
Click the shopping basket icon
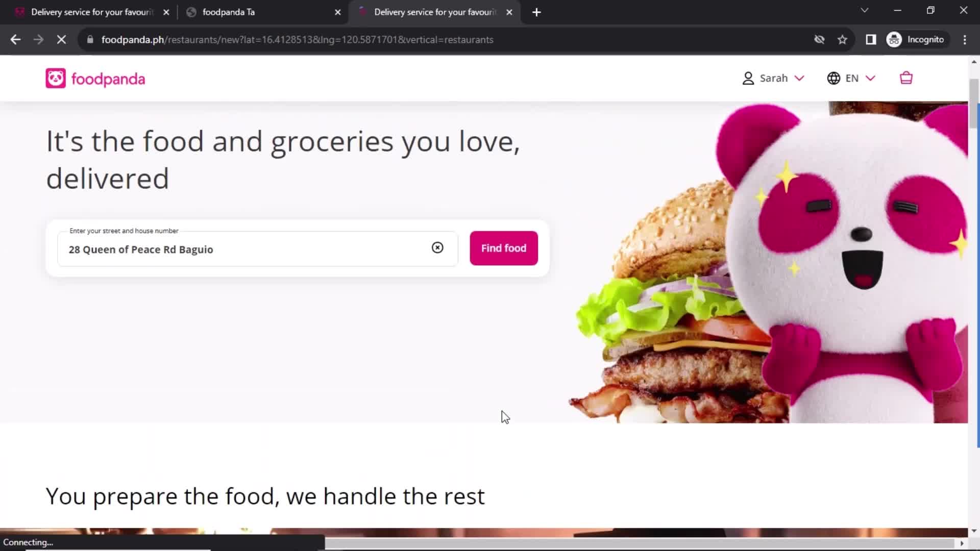pyautogui.click(x=906, y=78)
